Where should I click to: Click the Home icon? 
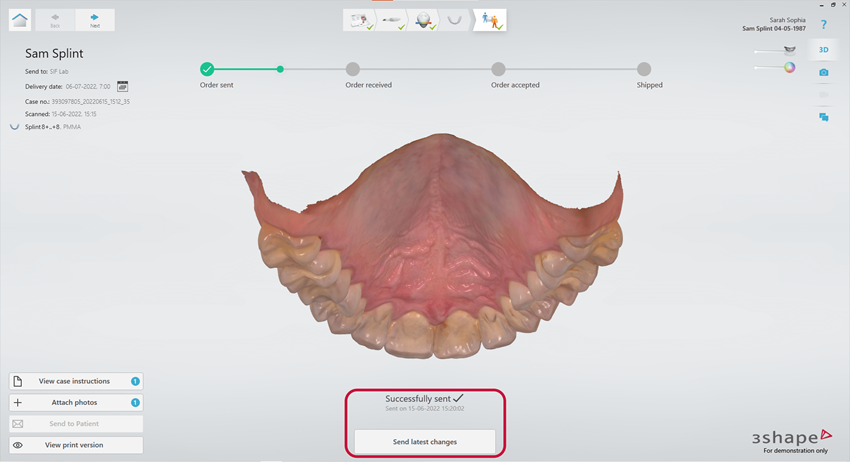pos(19,20)
